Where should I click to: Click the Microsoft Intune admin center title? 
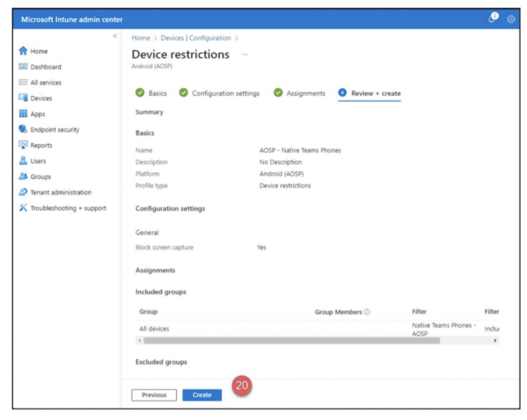[x=72, y=20]
